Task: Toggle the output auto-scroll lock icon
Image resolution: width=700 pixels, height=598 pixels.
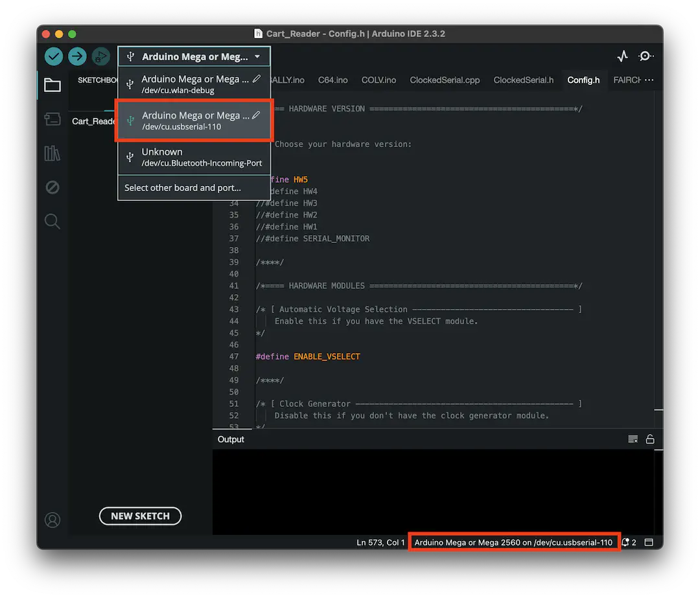Action: click(x=650, y=439)
